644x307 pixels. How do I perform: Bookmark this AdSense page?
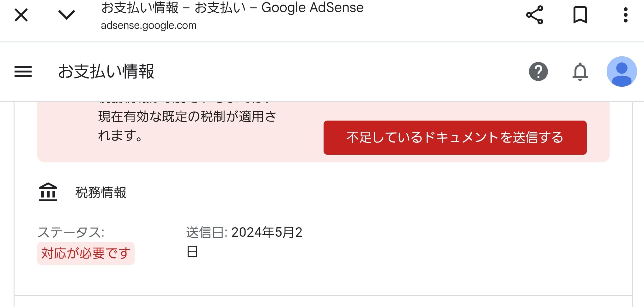[x=580, y=15]
